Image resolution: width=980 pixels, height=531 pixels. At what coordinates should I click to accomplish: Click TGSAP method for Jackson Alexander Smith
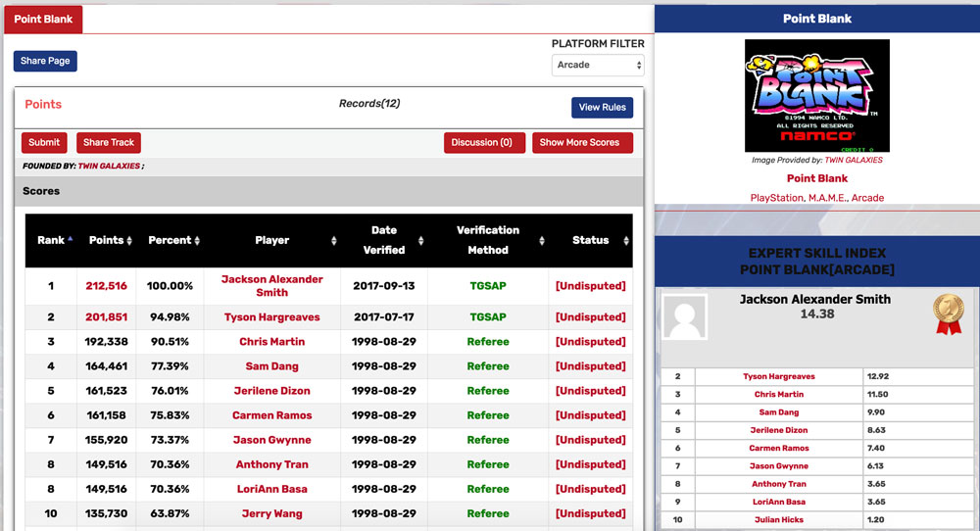tap(488, 286)
